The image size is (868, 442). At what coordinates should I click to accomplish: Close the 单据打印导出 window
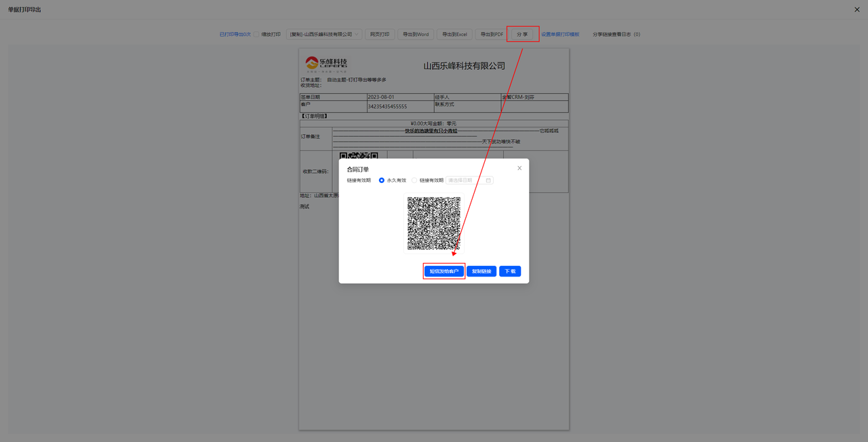coord(857,9)
